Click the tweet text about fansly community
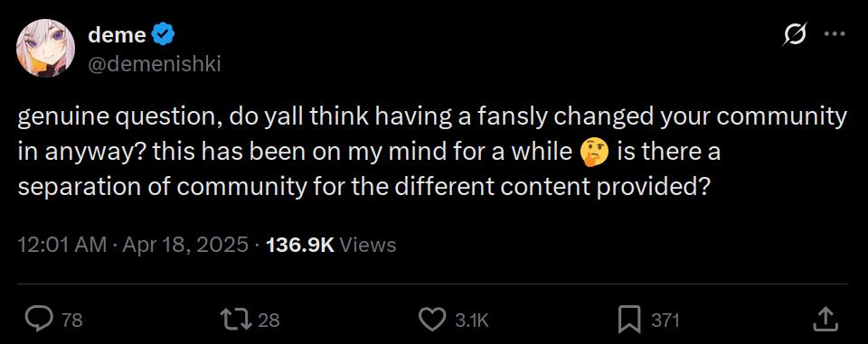This screenshot has height=344, width=868. (x=432, y=152)
